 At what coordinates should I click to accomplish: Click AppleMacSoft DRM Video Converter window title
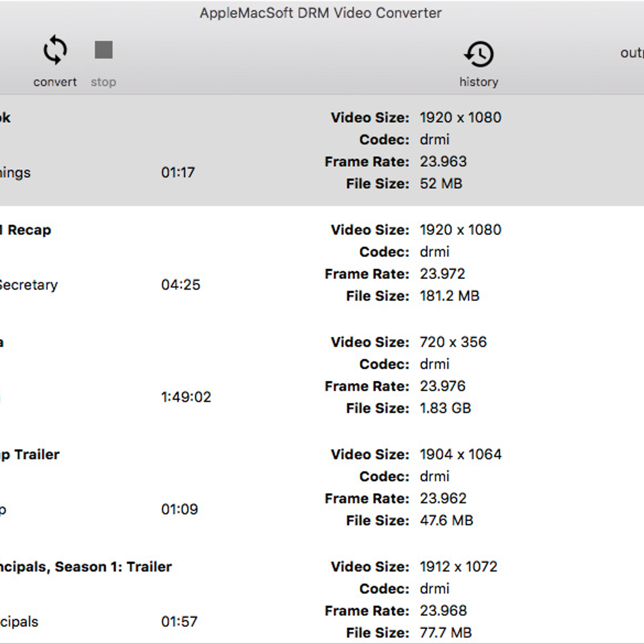pyautogui.click(x=321, y=13)
